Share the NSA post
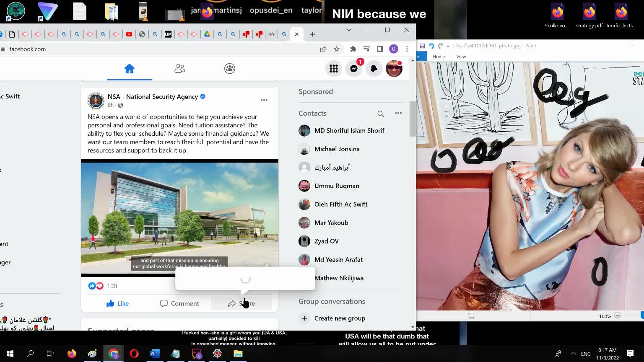The height and width of the screenshot is (362, 644). click(x=241, y=303)
